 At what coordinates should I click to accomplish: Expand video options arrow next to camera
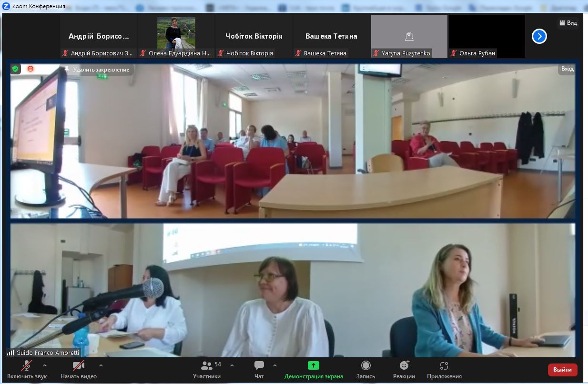pos(101,365)
